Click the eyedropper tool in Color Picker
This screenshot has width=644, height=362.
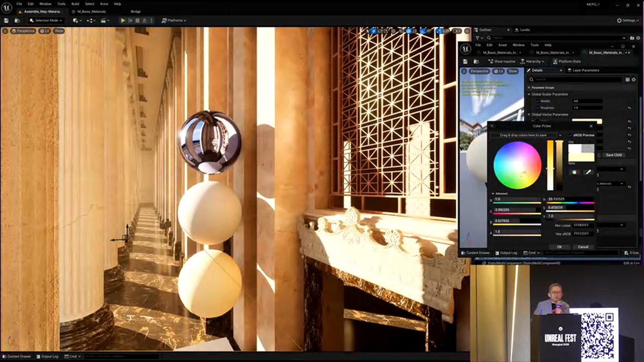pyautogui.click(x=588, y=172)
